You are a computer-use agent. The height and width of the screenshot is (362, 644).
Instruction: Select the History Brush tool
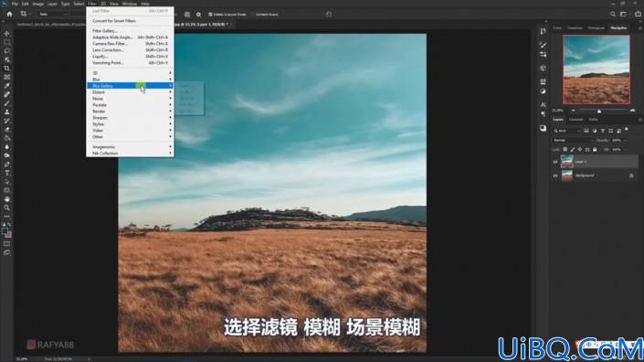pos(6,121)
